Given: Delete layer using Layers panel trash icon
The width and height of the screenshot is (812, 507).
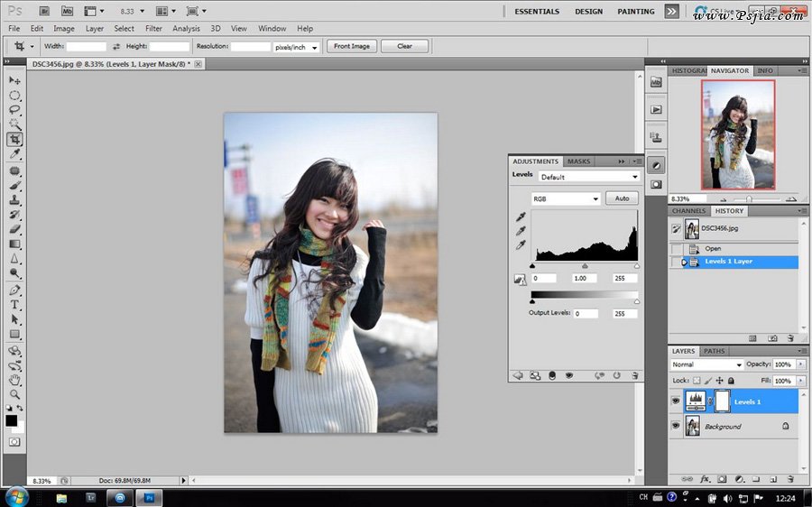Looking at the screenshot, I should 790,479.
